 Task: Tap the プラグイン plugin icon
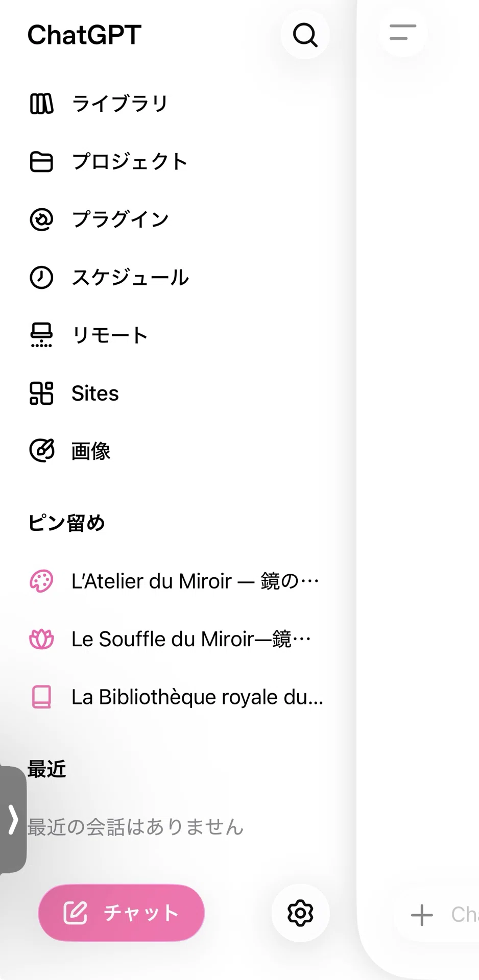pyautogui.click(x=41, y=219)
